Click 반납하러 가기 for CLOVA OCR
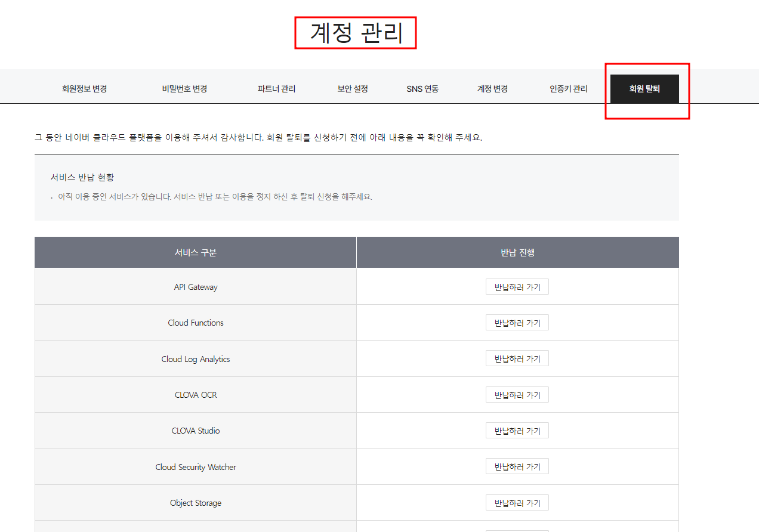 coord(517,394)
